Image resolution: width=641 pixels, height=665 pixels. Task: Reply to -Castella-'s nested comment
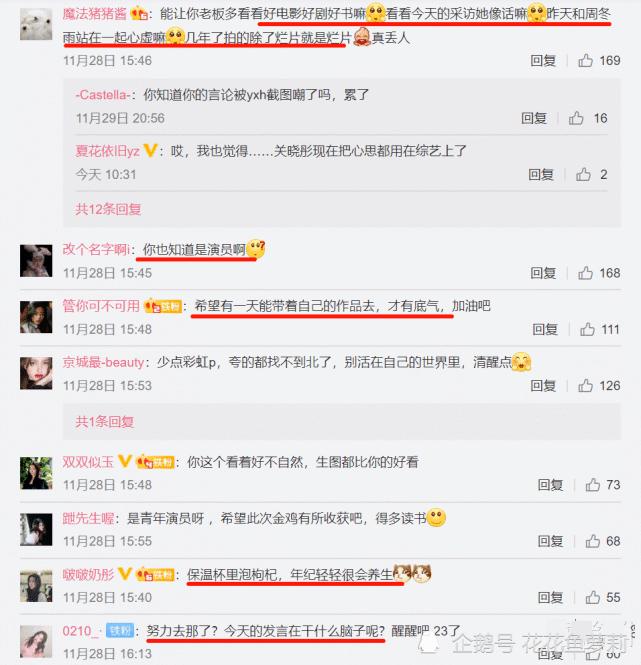pyautogui.click(x=534, y=118)
